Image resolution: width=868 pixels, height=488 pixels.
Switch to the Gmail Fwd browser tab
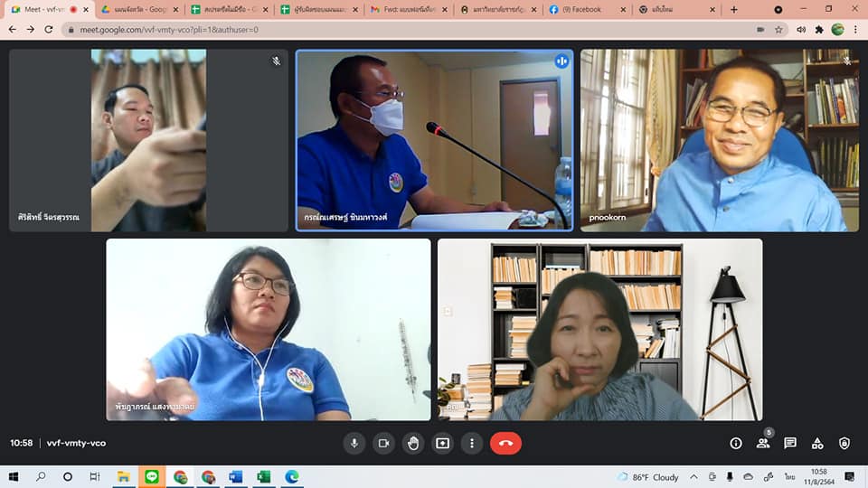tap(404, 9)
